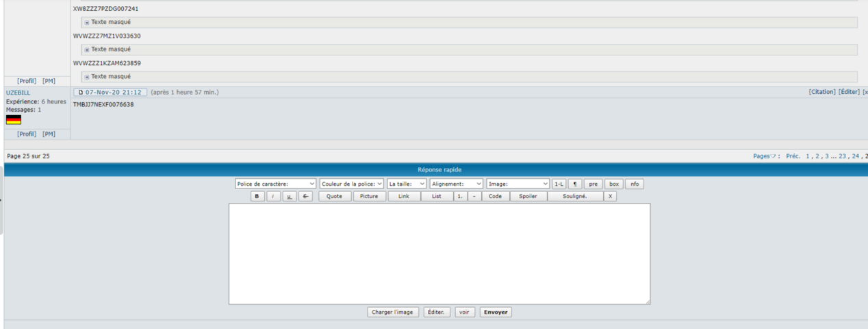868x329 pixels.
Task: Open the 'La taille' size dropdown
Action: 407,184
